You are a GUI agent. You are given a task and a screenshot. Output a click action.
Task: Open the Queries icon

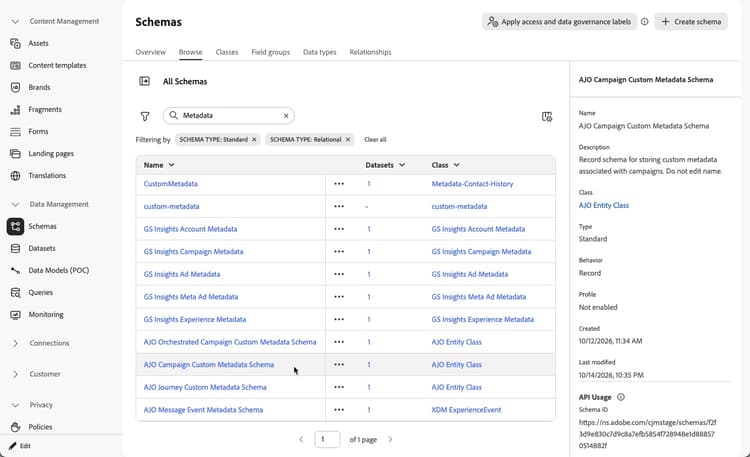point(15,292)
